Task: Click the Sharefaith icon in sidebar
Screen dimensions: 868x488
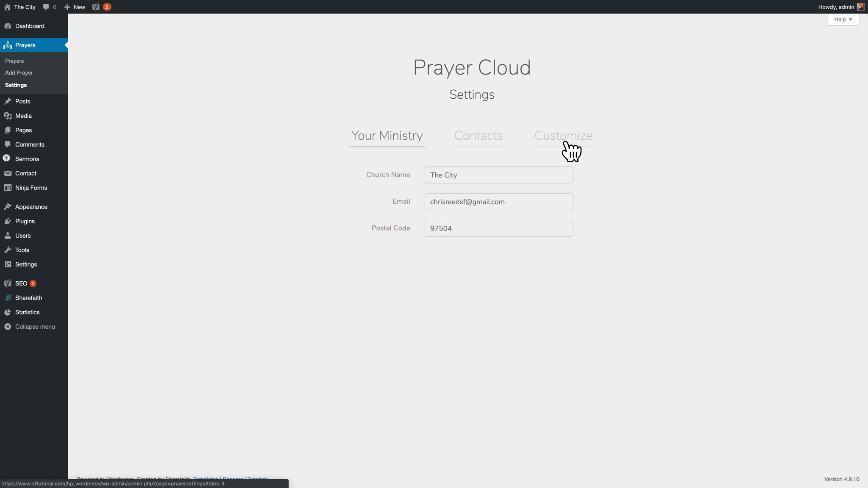Action: click(x=8, y=298)
